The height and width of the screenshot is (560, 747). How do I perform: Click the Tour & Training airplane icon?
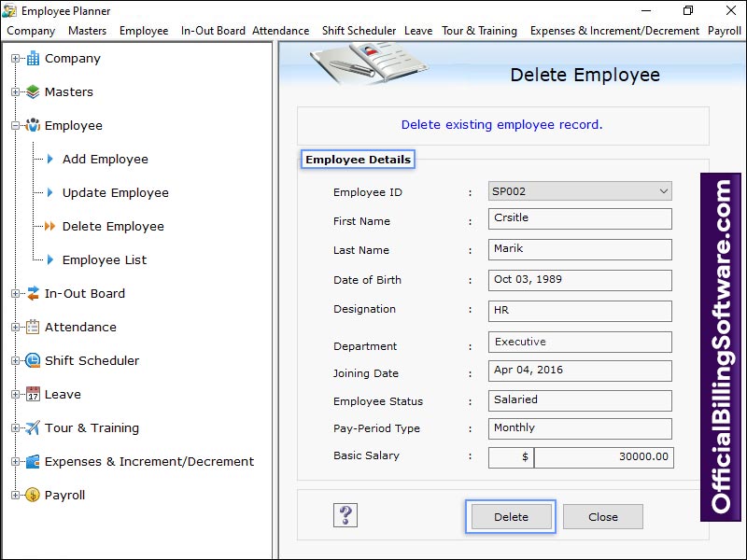(33, 428)
